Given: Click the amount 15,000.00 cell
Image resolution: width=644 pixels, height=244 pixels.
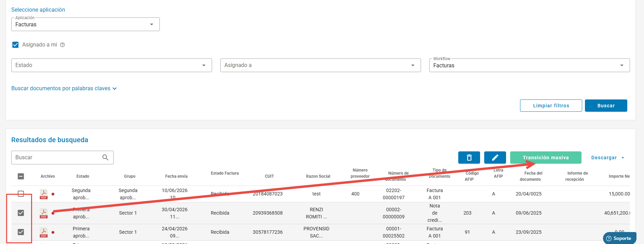Looking at the screenshot, I should pyautogui.click(x=619, y=194).
